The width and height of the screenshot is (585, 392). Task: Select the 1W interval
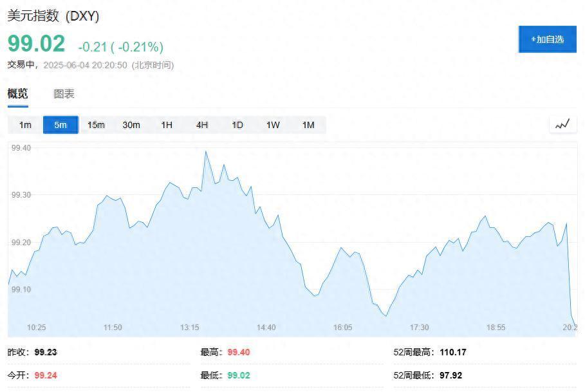click(x=273, y=125)
